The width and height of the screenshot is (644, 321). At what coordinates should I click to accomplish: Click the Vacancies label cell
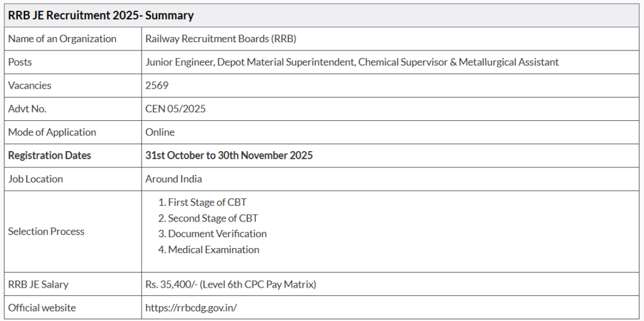click(x=30, y=85)
